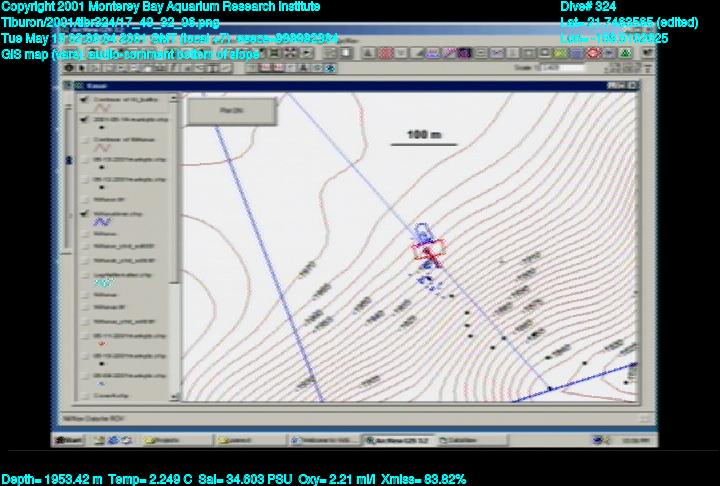
Task: Click the red ROV position marker on the map
Action: pos(428,251)
